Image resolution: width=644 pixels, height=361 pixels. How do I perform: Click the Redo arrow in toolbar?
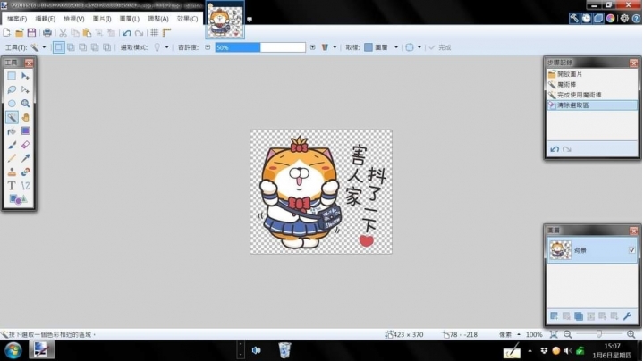[x=140, y=32]
